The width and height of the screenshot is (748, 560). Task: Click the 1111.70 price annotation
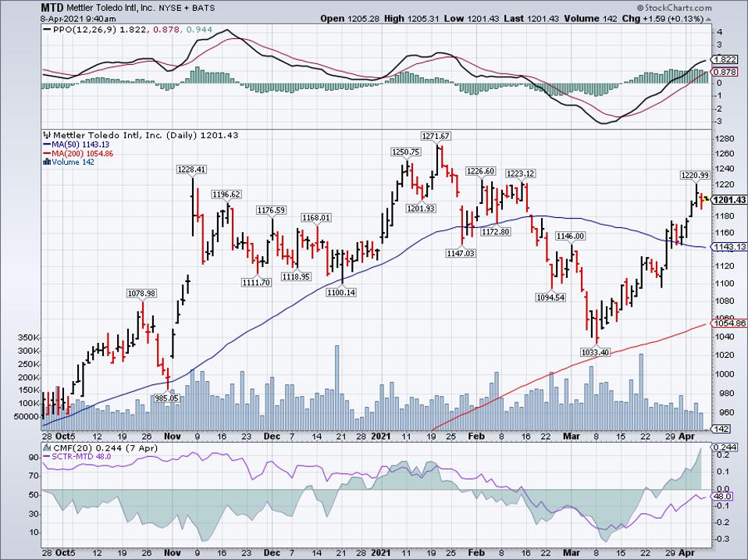[257, 283]
